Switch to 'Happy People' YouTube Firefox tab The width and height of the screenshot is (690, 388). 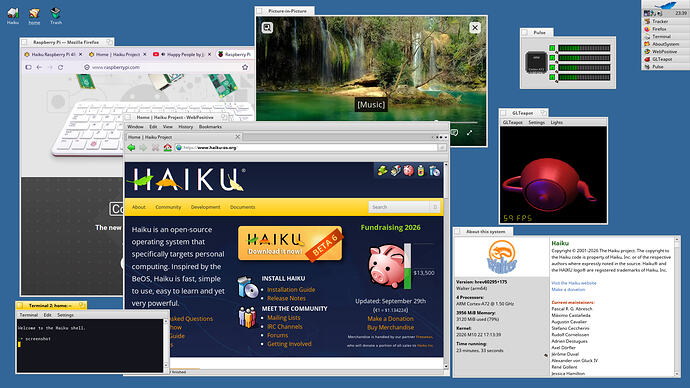point(182,55)
